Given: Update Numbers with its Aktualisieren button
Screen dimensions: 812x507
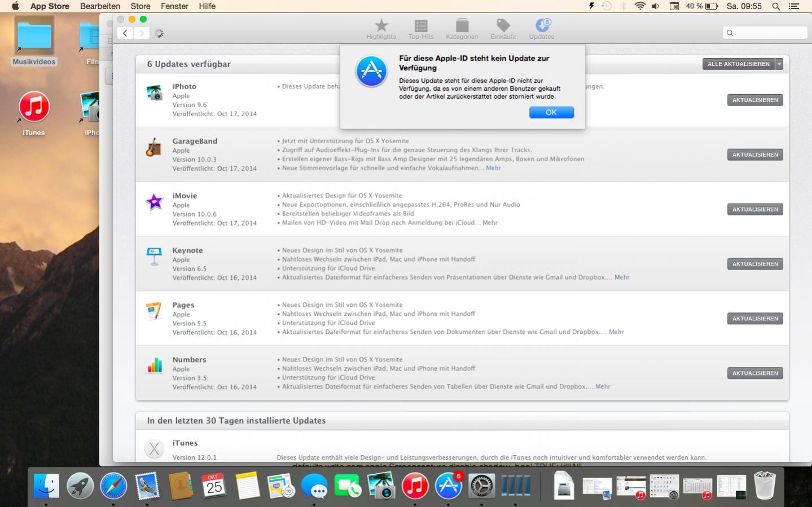Looking at the screenshot, I should 755,373.
